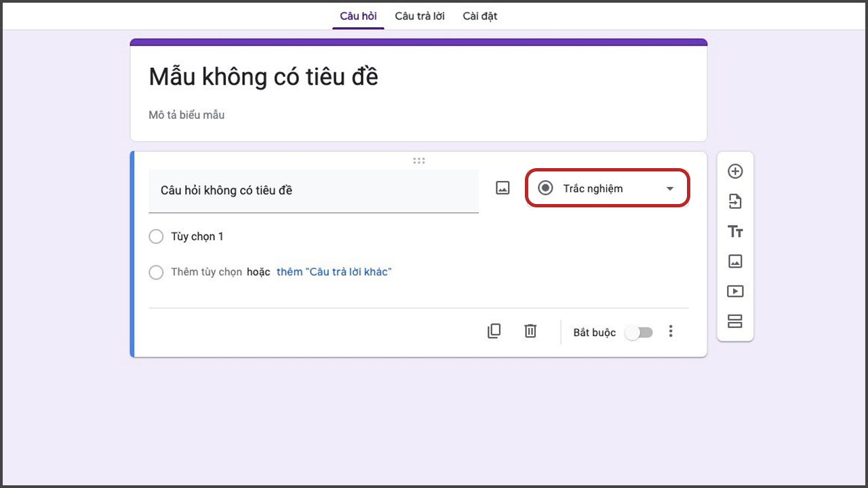Click the Thêm tùy chọn radio circle

coord(156,272)
